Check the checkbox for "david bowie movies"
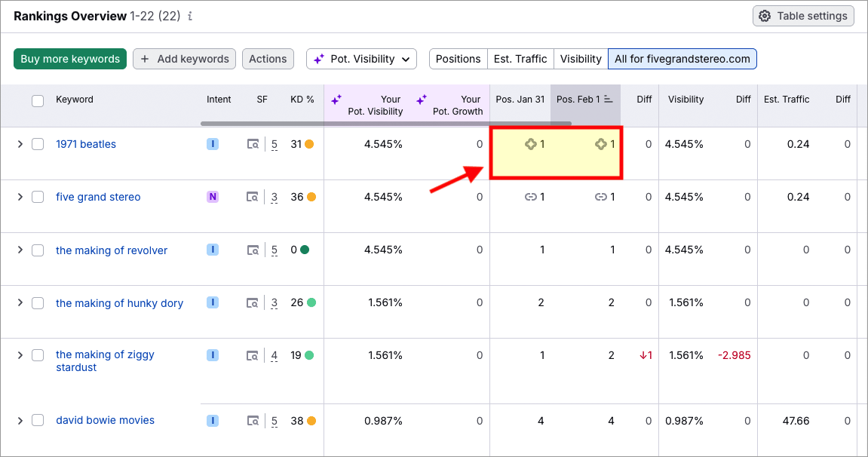This screenshot has height=457, width=868. coord(38,420)
